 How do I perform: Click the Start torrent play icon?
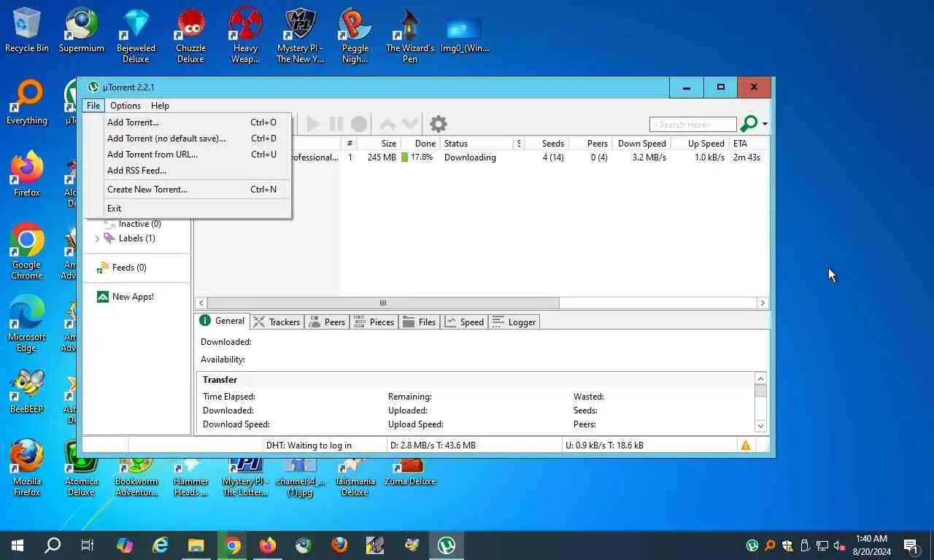click(x=313, y=124)
